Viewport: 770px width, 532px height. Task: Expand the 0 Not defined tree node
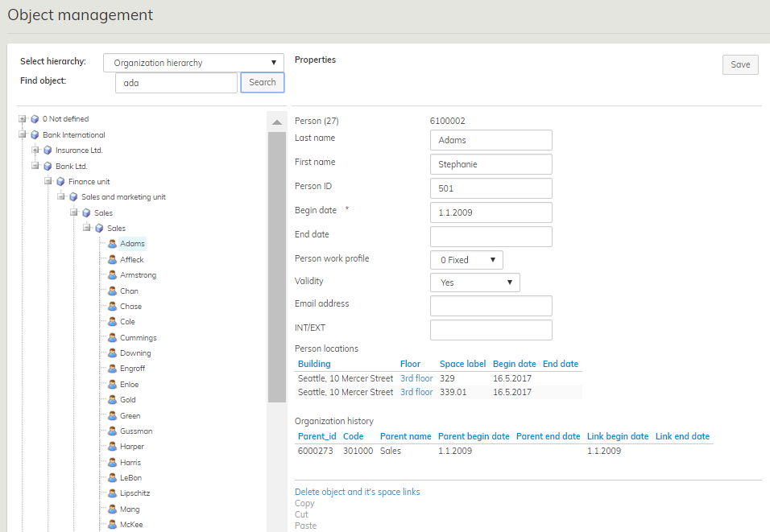pyautogui.click(x=23, y=119)
